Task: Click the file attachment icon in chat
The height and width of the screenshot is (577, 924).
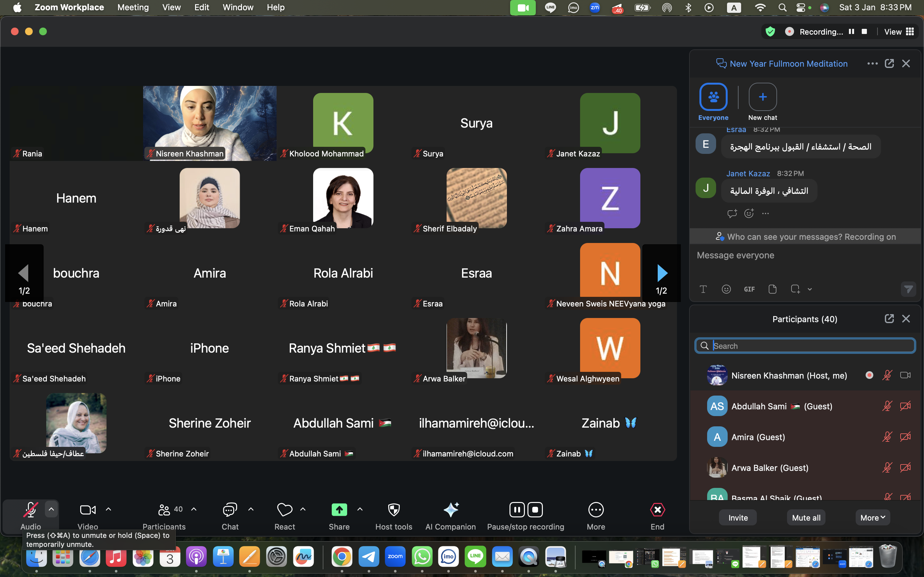Action: [773, 289]
